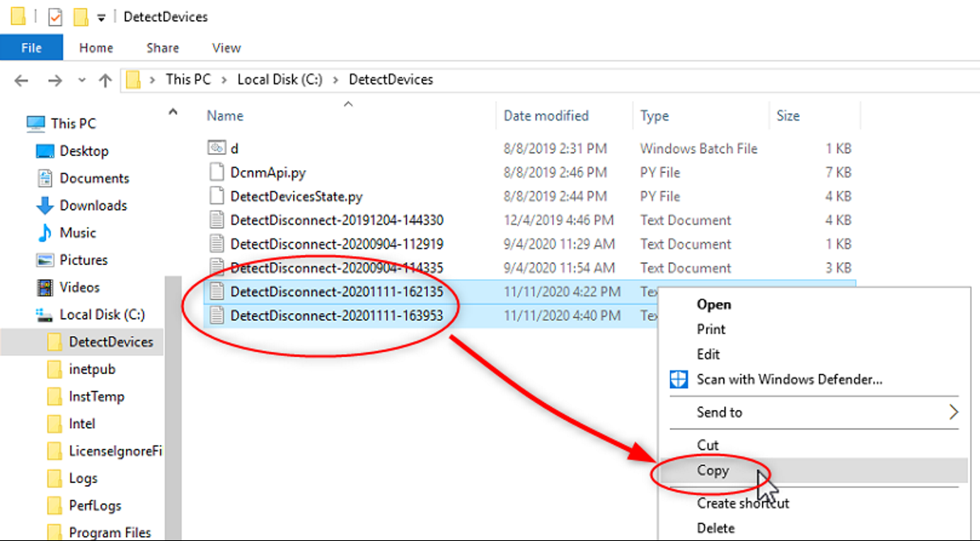Switch to the View ribbon tab

coord(226,48)
